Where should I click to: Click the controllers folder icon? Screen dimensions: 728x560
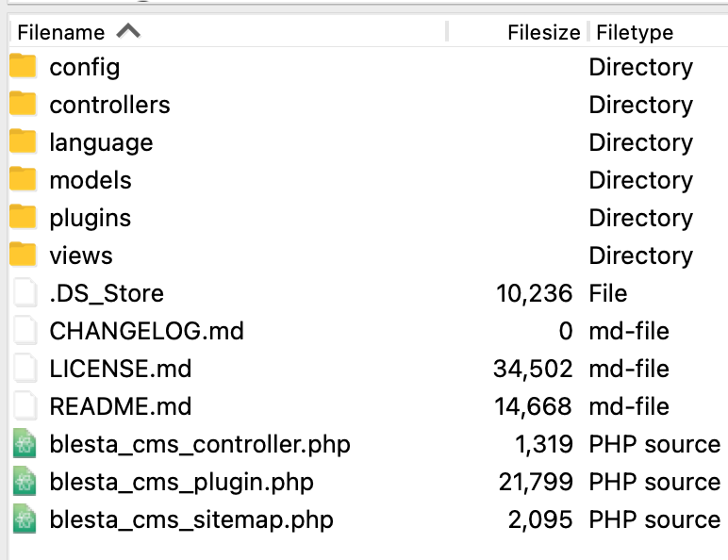click(x=23, y=103)
